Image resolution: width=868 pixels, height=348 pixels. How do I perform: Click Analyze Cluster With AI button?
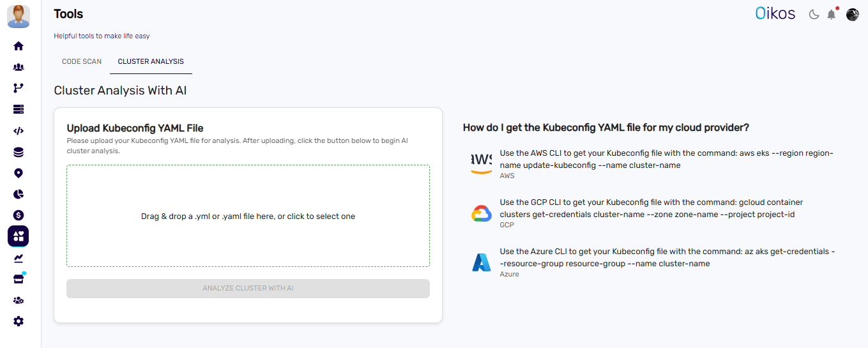click(248, 288)
